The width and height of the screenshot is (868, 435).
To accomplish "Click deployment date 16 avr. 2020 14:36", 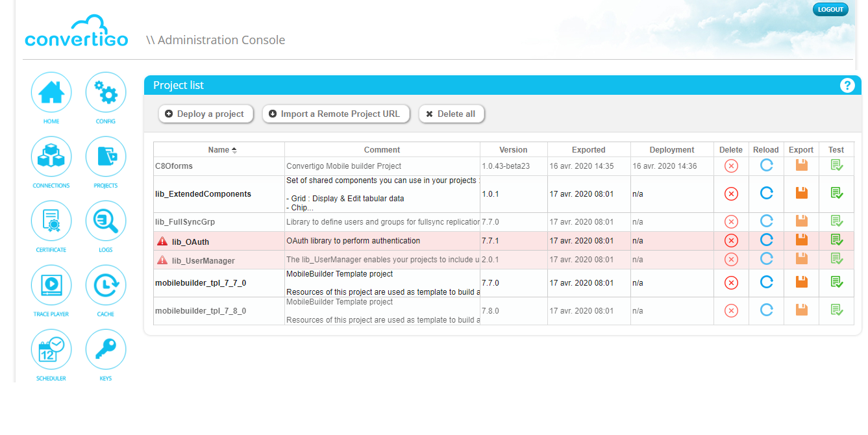I will click(665, 166).
